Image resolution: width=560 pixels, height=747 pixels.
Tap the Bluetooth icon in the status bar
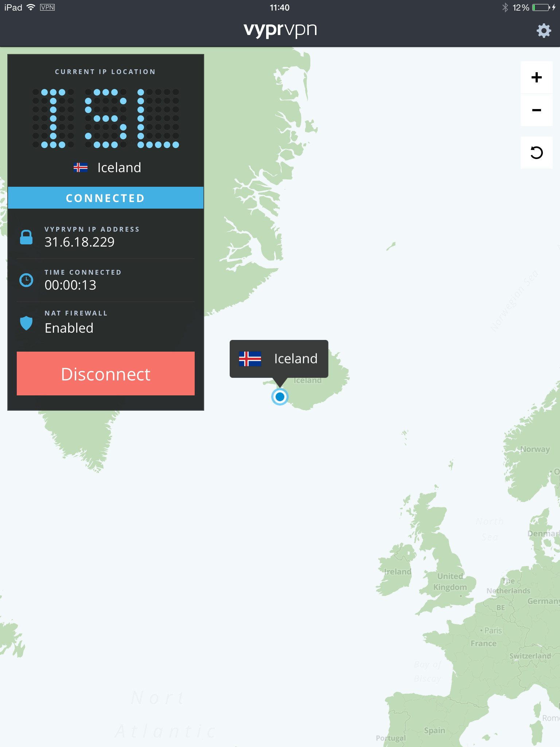click(x=505, y=8)
